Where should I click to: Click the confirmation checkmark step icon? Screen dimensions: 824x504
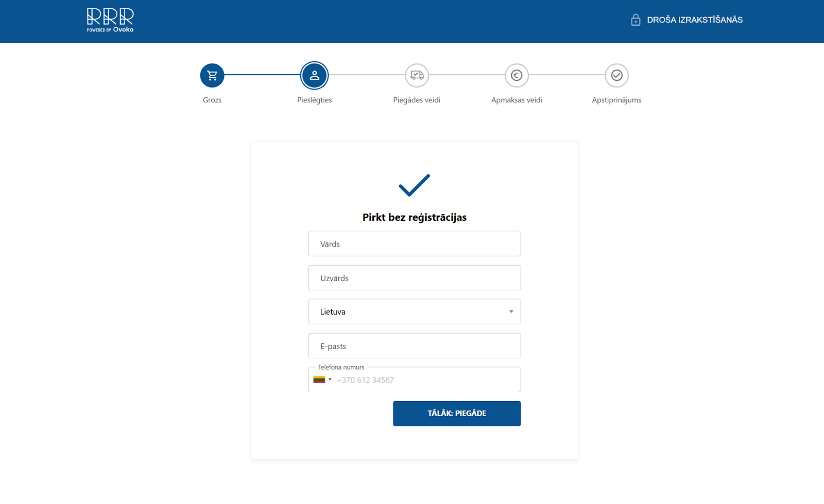(616, 76)
